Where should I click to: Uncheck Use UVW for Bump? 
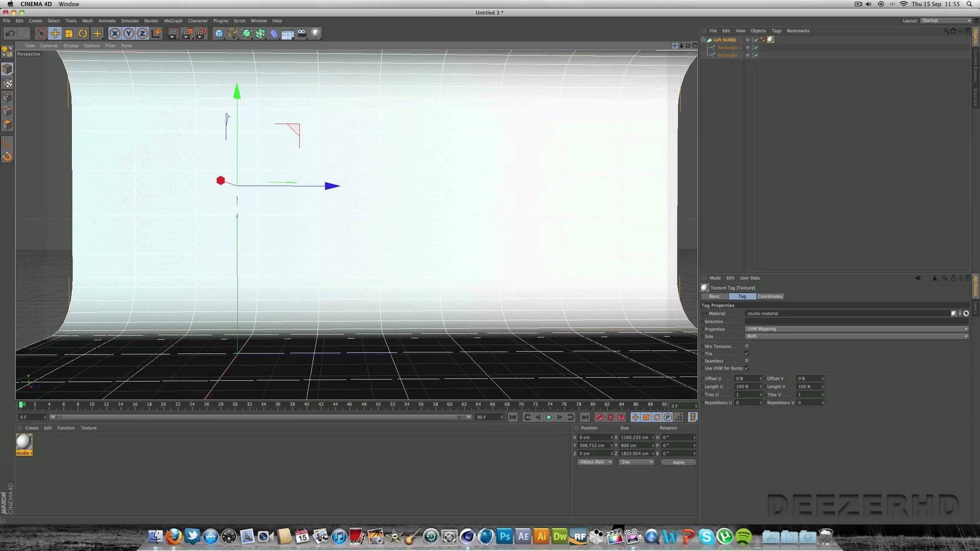(747, 368)
